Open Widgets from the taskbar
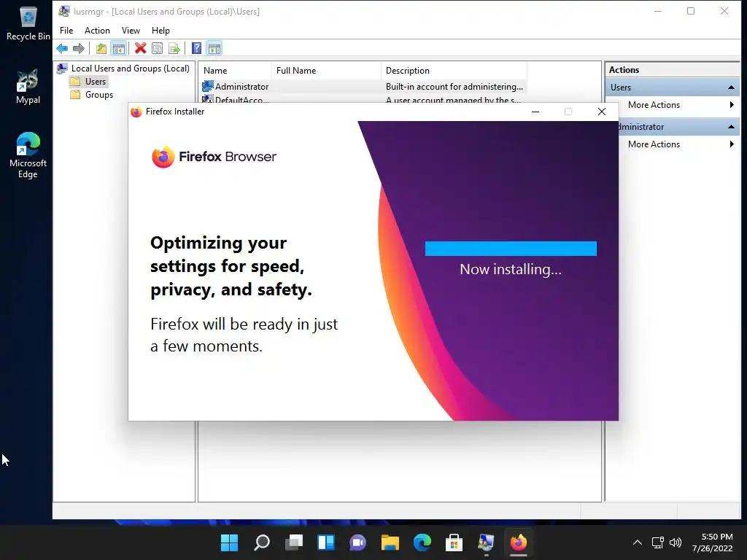 tap(326, 542)
